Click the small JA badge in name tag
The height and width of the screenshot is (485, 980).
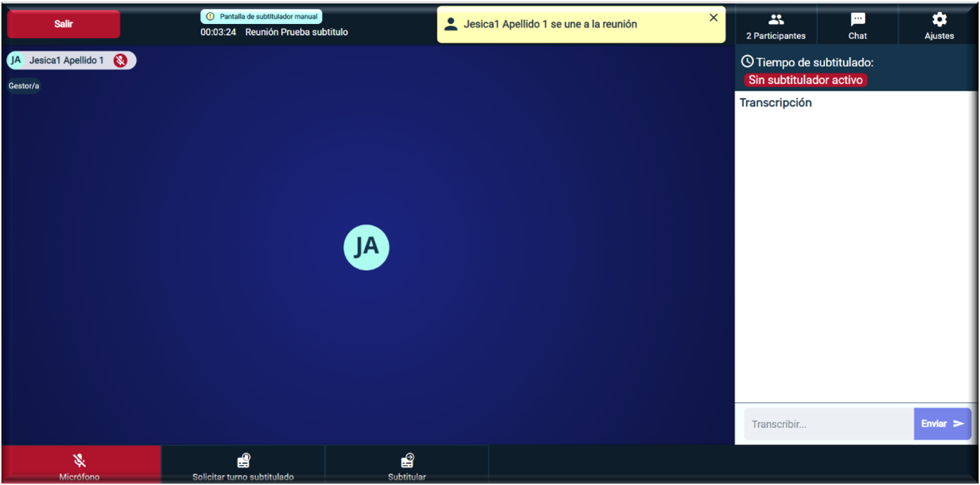(x=15, y=61)
